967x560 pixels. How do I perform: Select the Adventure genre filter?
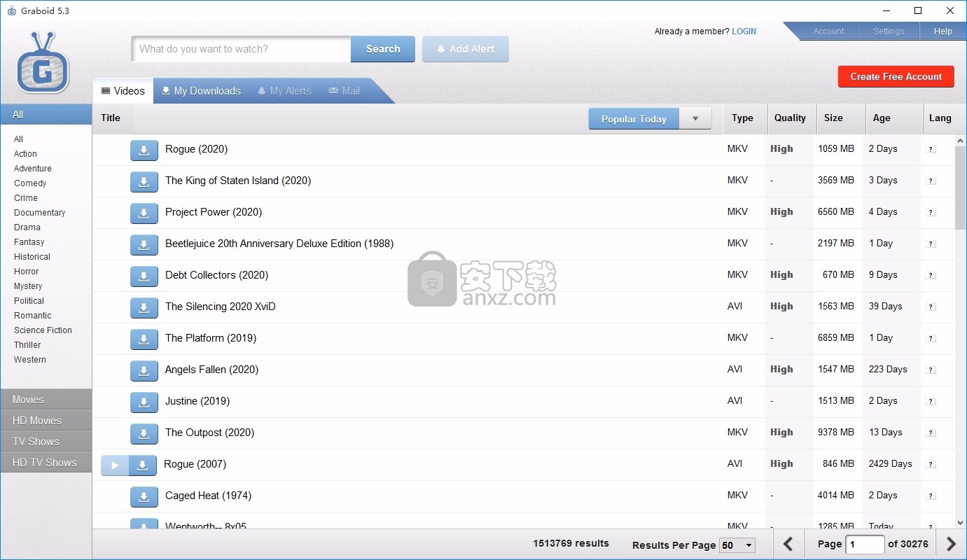coord(33,169)
